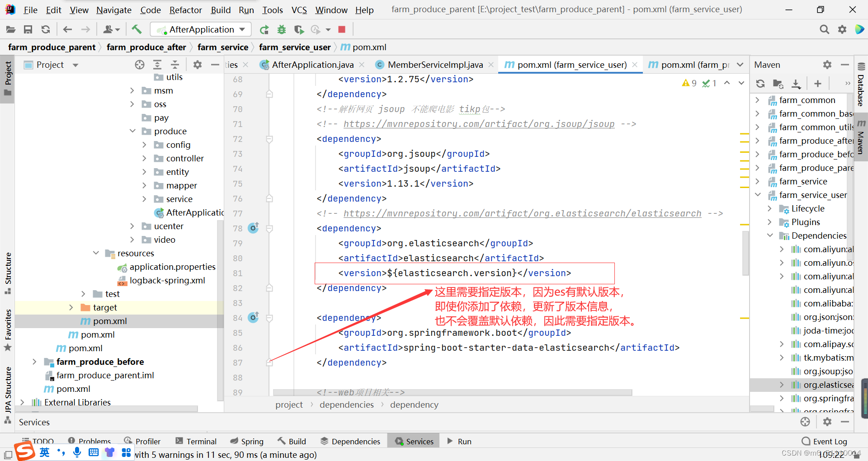
Task: Switch to MemberServiceImpl.java tab
Action: [435, 65]
